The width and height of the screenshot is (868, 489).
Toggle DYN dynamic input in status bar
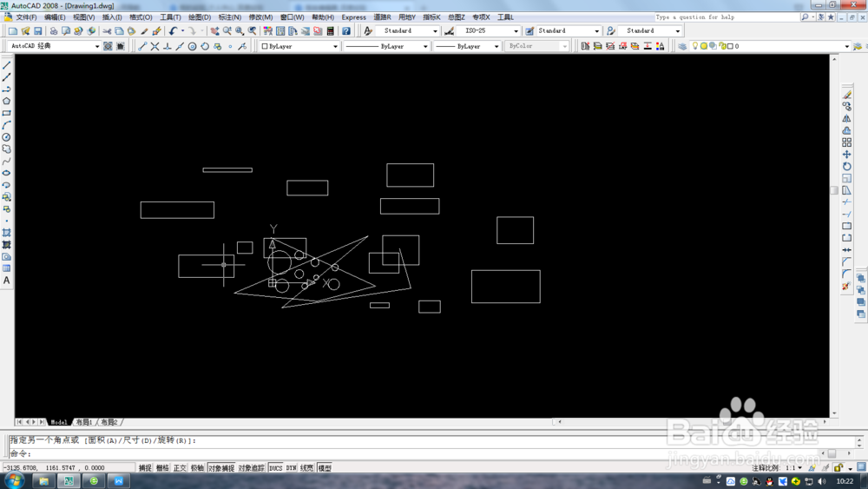click(x=291, y=468)
